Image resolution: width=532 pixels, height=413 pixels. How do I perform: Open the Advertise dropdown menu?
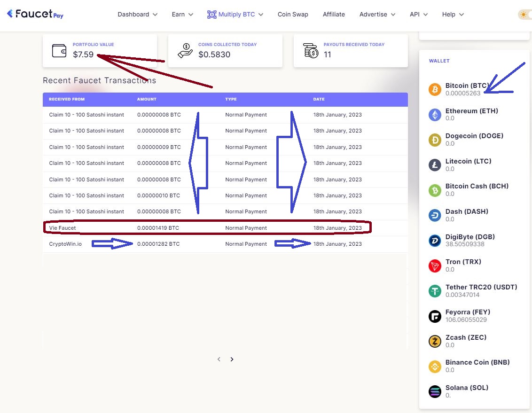pos(377,14)
